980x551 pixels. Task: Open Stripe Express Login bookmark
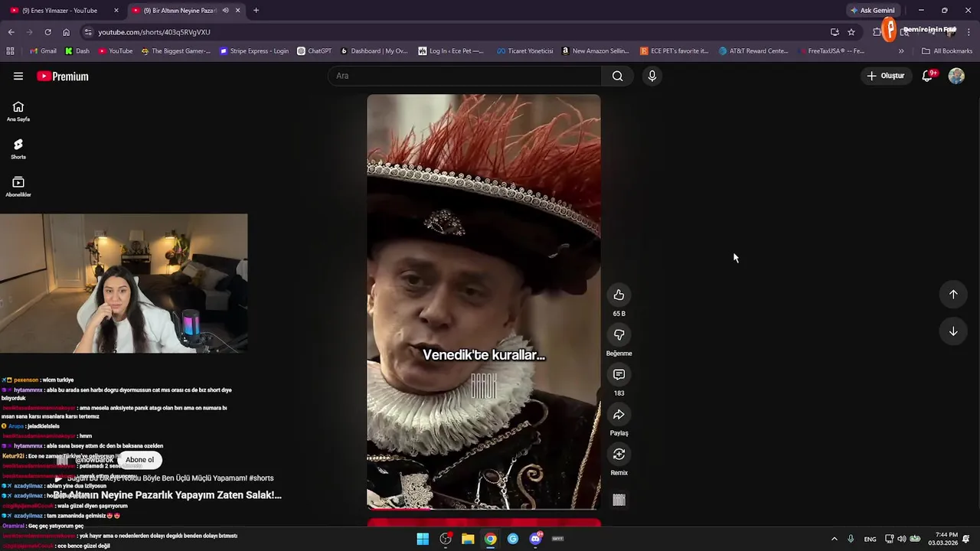(x=254, y=51)
